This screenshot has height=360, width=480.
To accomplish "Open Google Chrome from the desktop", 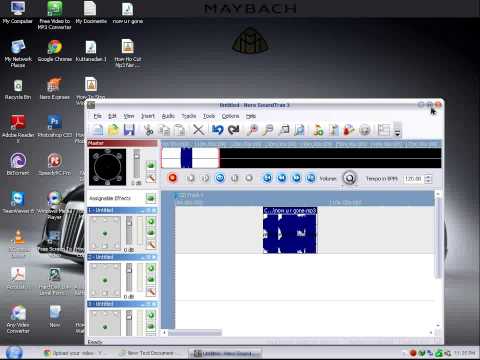I will [x=55, y=51].
